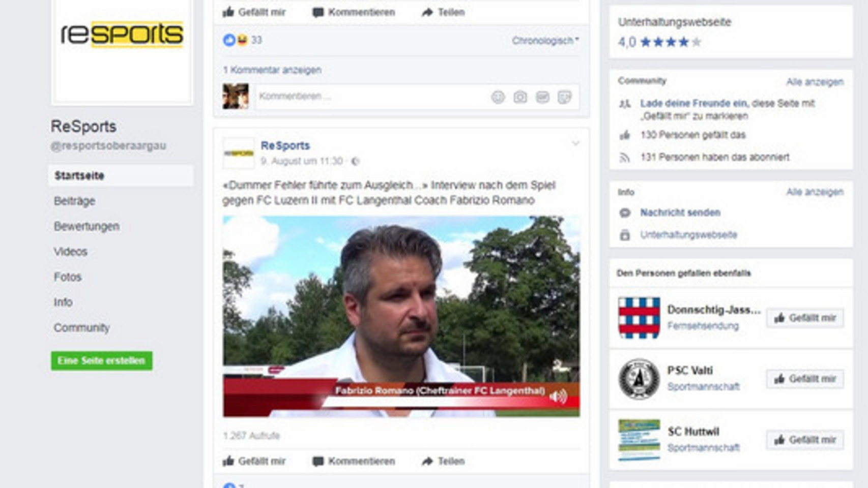Open the ReSports author link on post
The height and width of the screenshot is (488, 868).
(285, 145)
